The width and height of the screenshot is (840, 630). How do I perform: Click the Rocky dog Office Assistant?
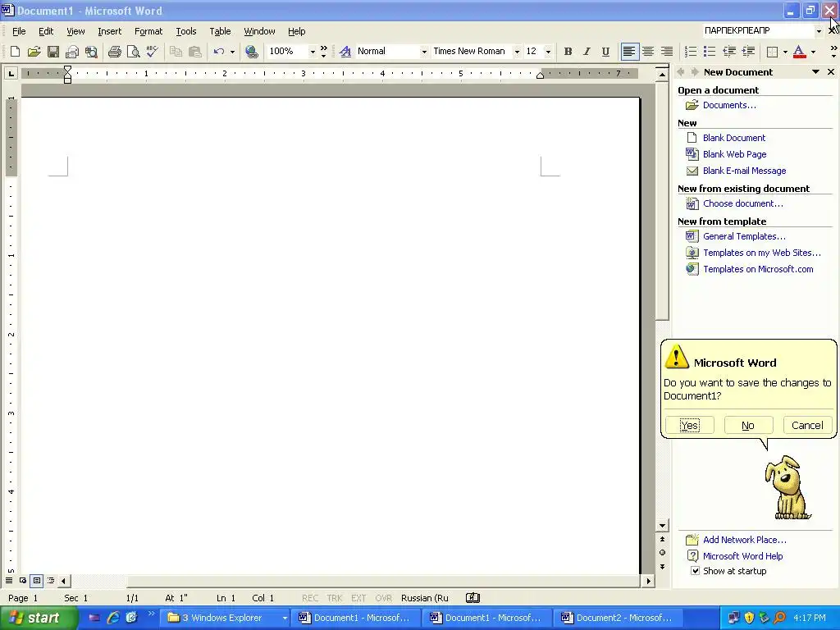(x=787, y=487)
